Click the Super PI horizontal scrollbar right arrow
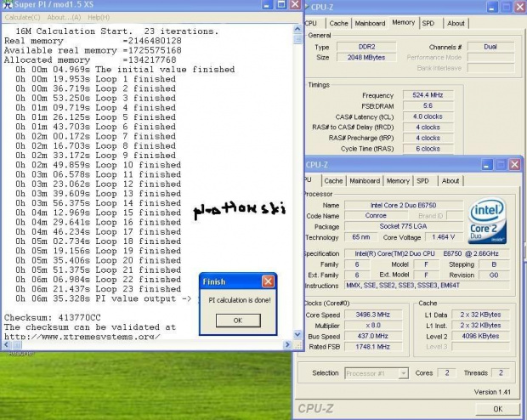The height and width of the screenshot is (420, 527). tap(287, 344)
